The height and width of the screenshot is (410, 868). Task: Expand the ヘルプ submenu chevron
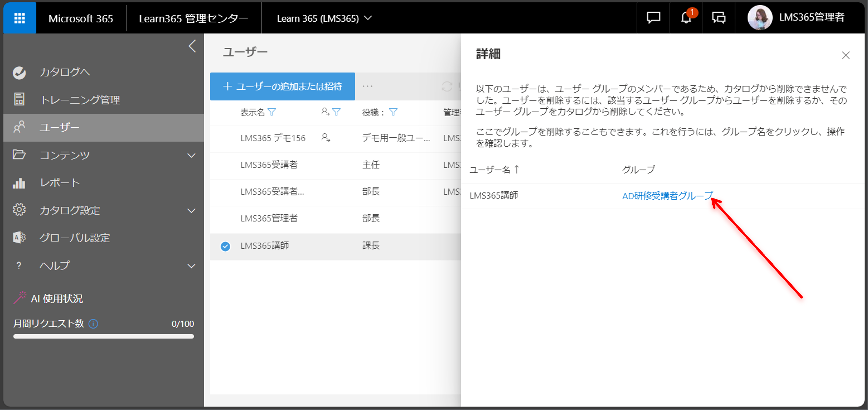tap(191, 266)
